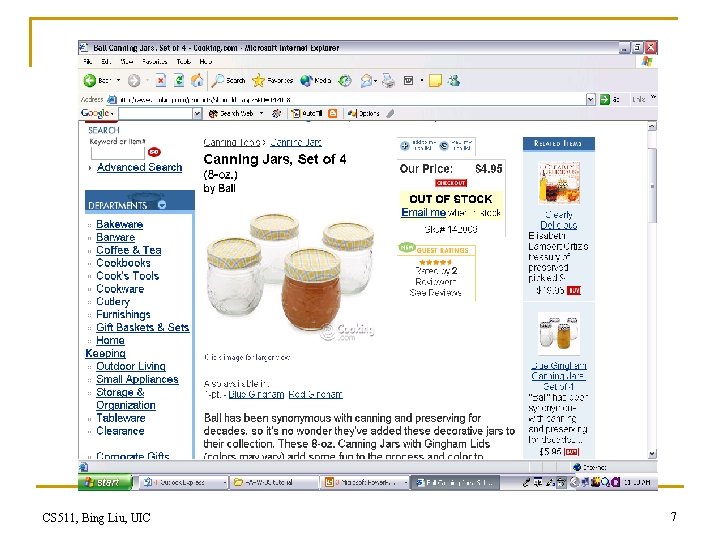Click the Print icon in the toolbar

click(388, 81)
